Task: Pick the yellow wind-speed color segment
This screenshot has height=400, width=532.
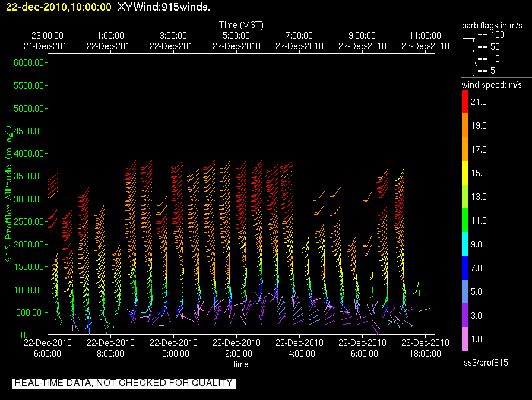Action: (x=465, y=173)
